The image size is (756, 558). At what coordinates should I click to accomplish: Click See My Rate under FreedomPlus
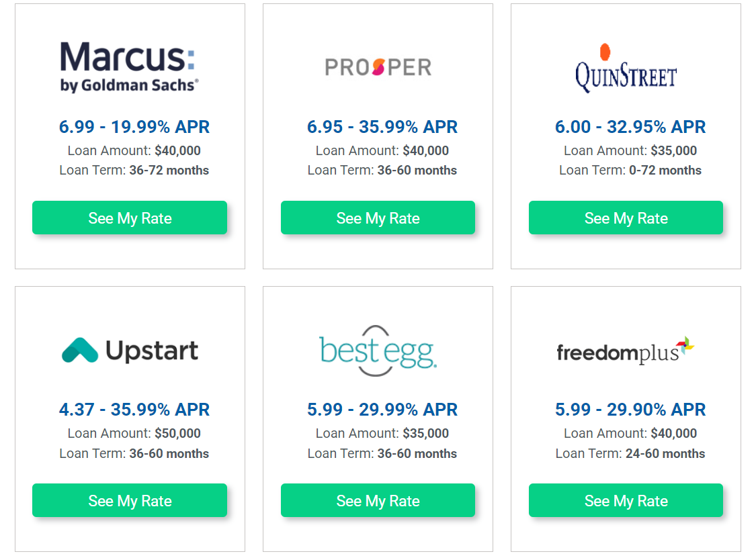click(626, 501)
